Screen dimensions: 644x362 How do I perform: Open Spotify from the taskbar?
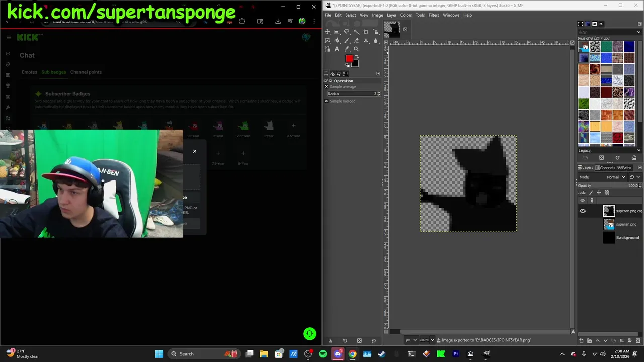click(x=323, y=354)
